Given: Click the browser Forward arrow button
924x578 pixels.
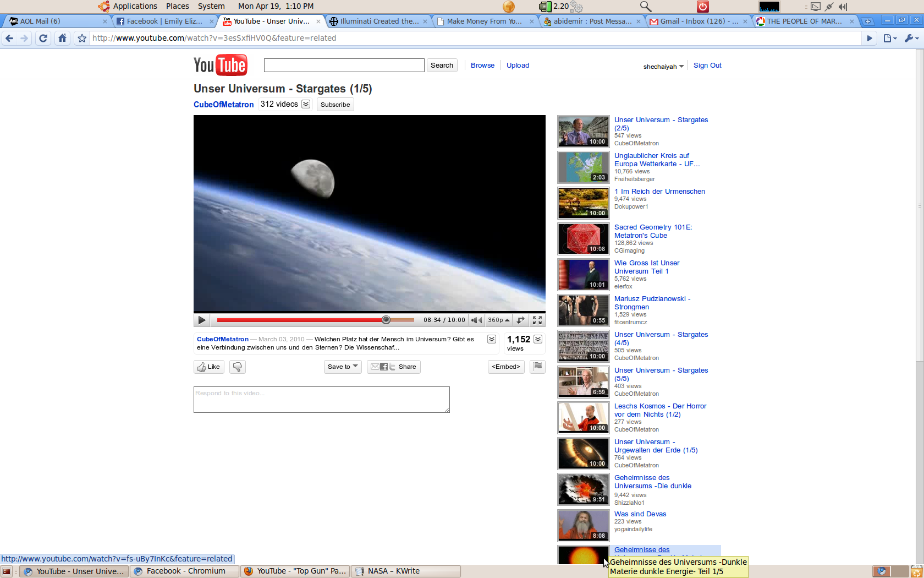Looking at the screenshot, I should click(24, 38).
